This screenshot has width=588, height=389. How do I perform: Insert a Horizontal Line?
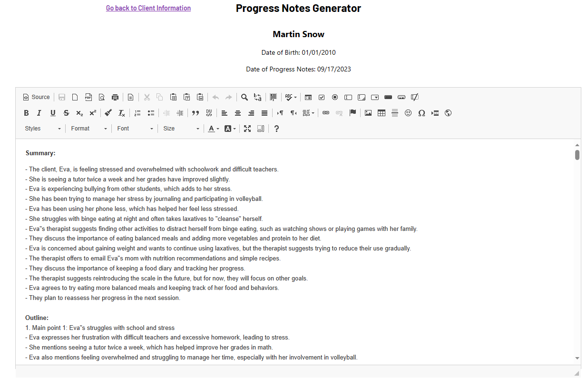click(395, 113)
